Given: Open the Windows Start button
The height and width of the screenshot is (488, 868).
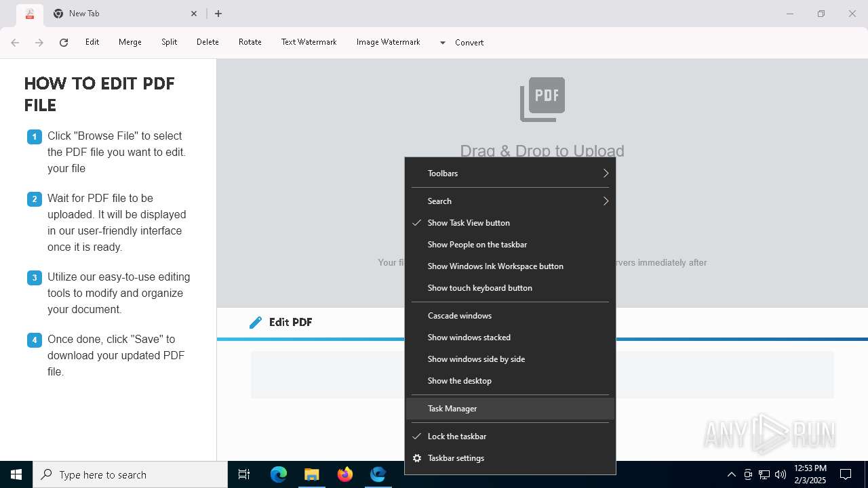Looking at the screenshot, I should pyautogui.click(x=16, y=474).
